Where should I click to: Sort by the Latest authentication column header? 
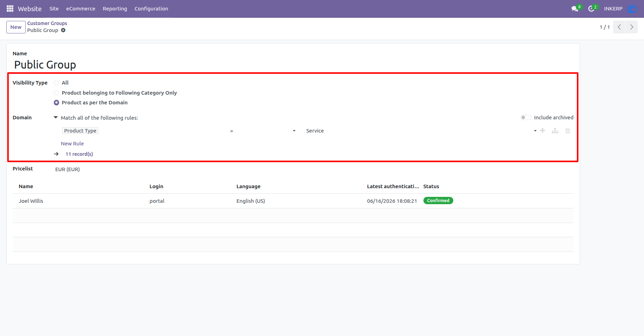pyautogui.click(x=393, y=186)
